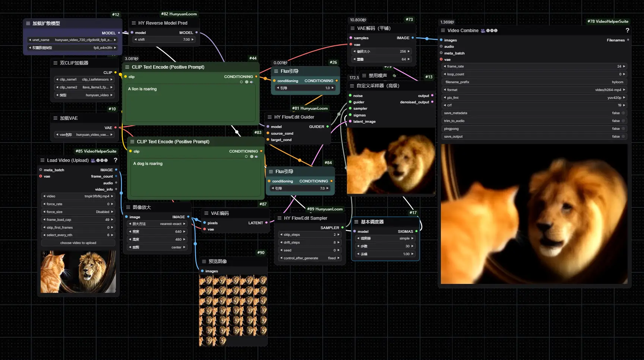Screen dimensions: 644x360
Task: Open the clip_name2 llava_llama3 dropdown
Action: pos(84,87)
